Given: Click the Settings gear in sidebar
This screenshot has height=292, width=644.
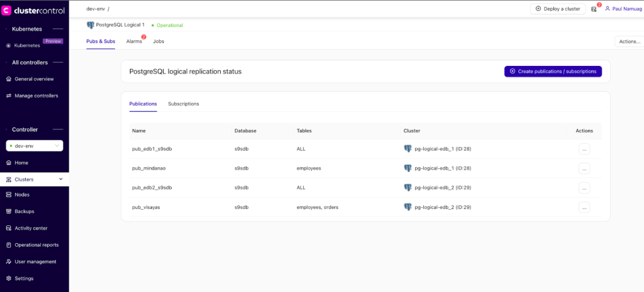Looking at the screenshot, I should (x=9, y=278).
